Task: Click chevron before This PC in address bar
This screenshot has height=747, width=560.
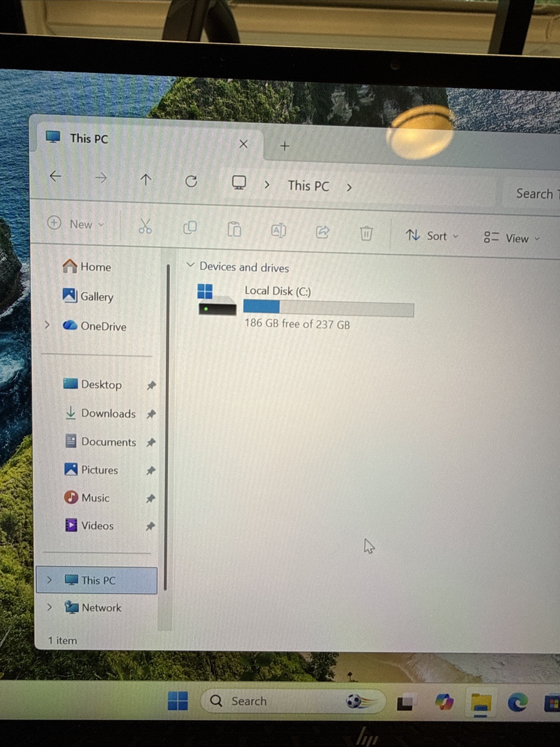Action: tap(267, 185)
